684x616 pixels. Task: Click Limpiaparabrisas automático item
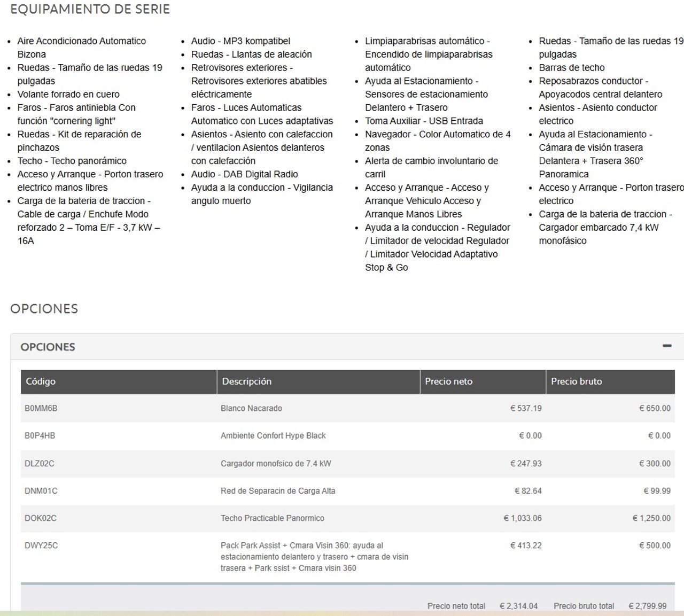[x=429, y=54]
